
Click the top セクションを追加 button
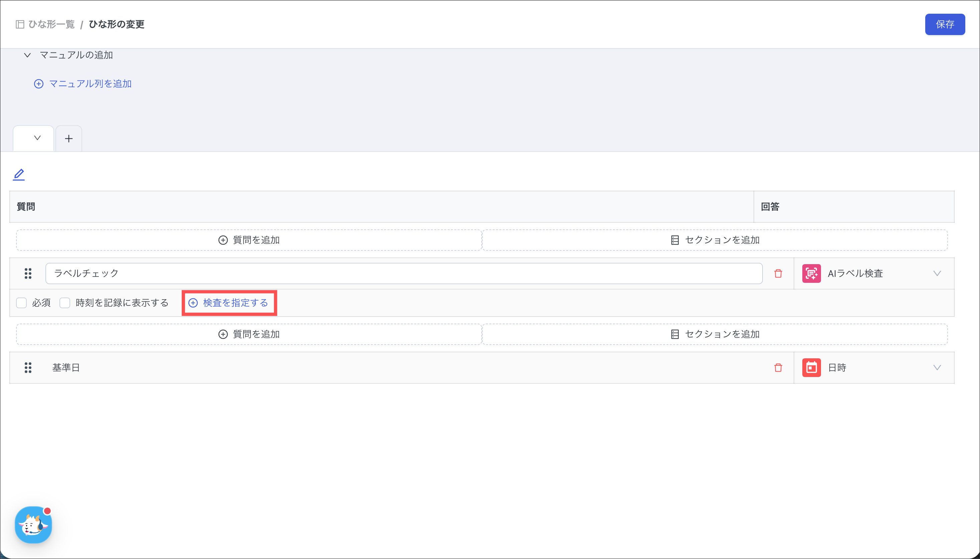tap(715, 240)
